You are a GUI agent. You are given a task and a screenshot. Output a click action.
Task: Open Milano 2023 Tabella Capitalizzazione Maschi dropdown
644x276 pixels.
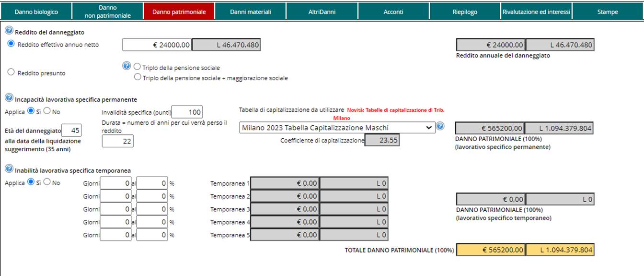click(337, 128)
